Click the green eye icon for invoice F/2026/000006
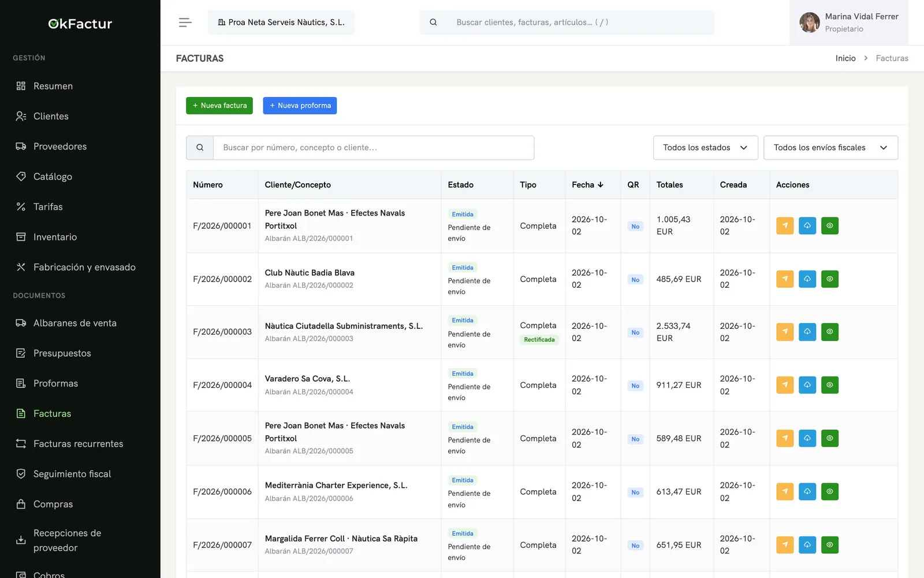This screenshot has height=578, width=924. (x=830, y=492)
